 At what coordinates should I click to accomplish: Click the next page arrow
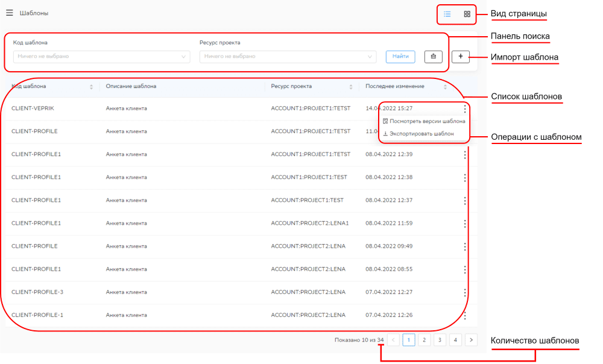coord(471,340)
